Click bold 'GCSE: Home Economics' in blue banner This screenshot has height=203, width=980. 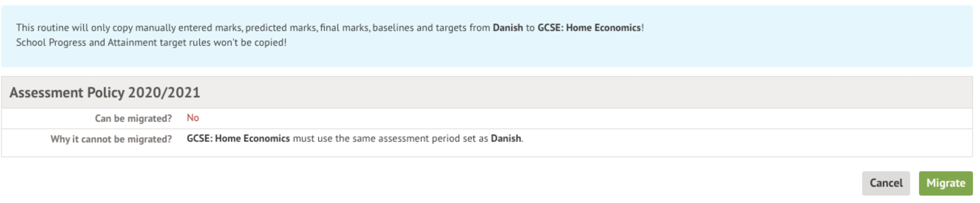pos(589,28)
